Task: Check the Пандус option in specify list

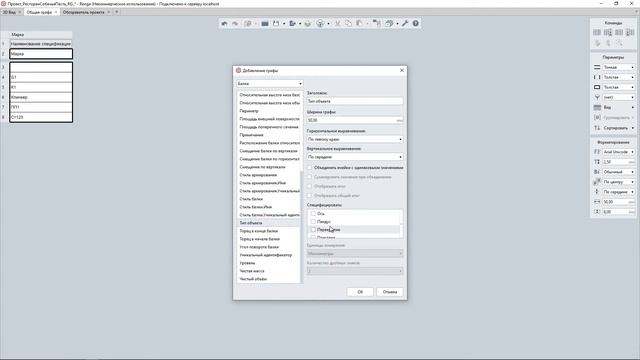Action: point(313,222)
